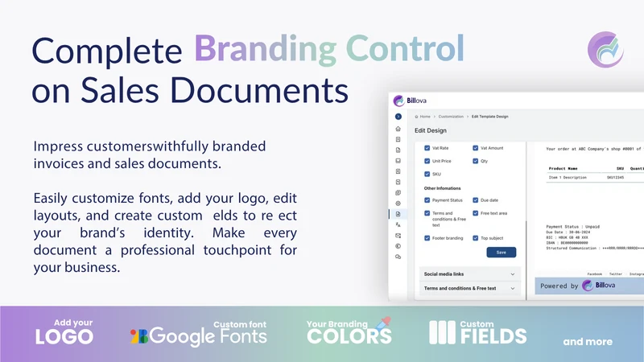Disable the SKU checkbox
The image size is (644, 362).
pos(427,174)
